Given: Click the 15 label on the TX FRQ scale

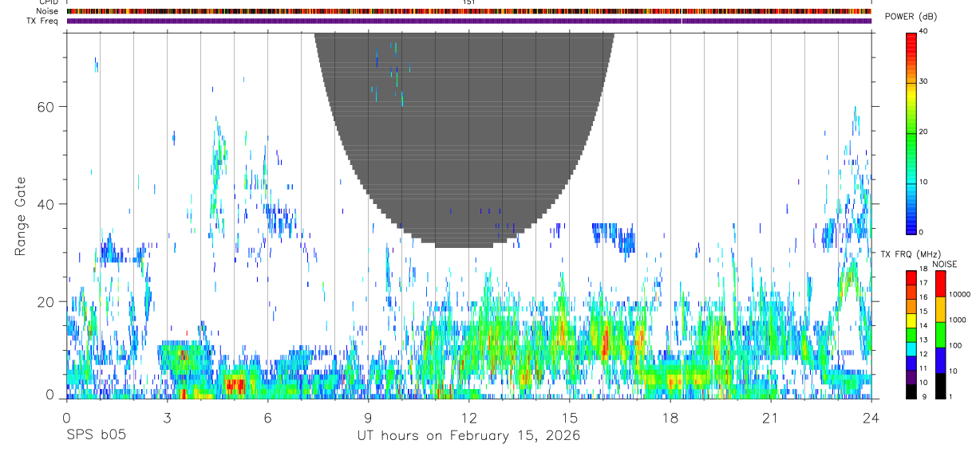Looking at the screenshot, I should [x=923, y=312].
